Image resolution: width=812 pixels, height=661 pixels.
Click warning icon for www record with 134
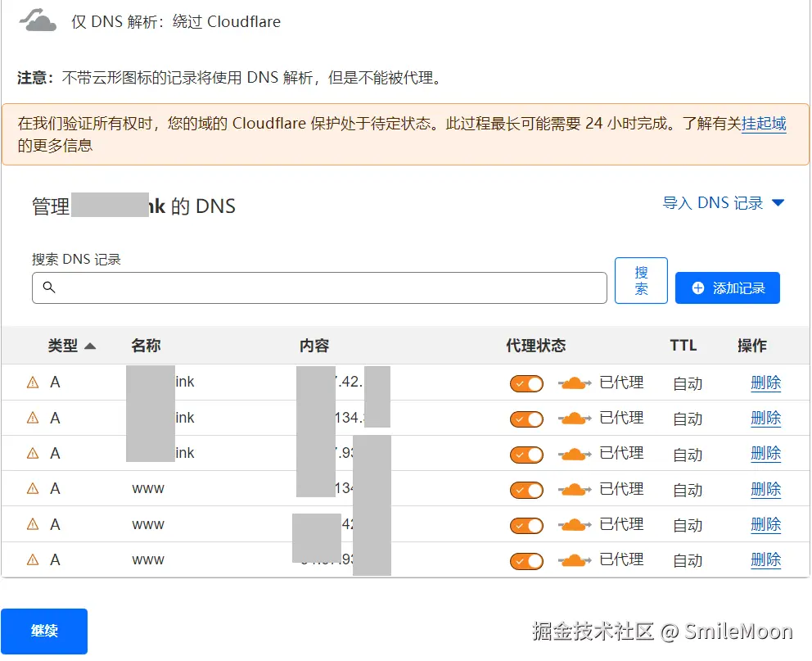(33, 488)
